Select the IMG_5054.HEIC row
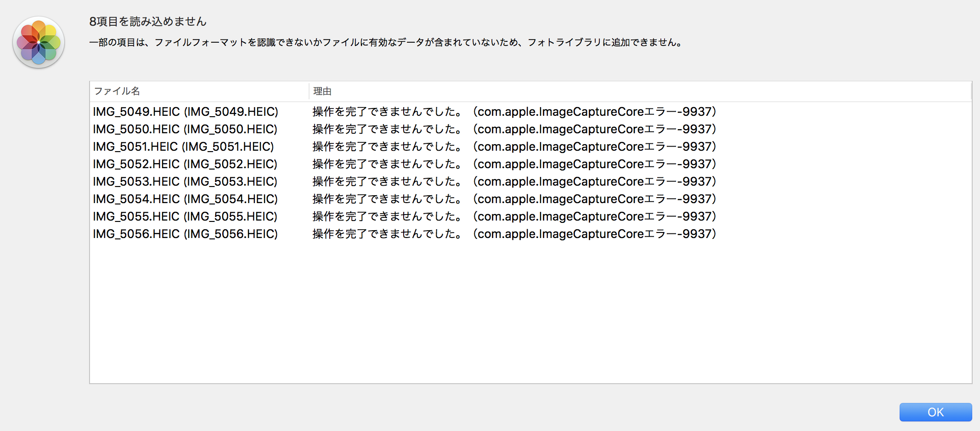The height and width of the screenshot is (431, 980). tap(186, 199)
